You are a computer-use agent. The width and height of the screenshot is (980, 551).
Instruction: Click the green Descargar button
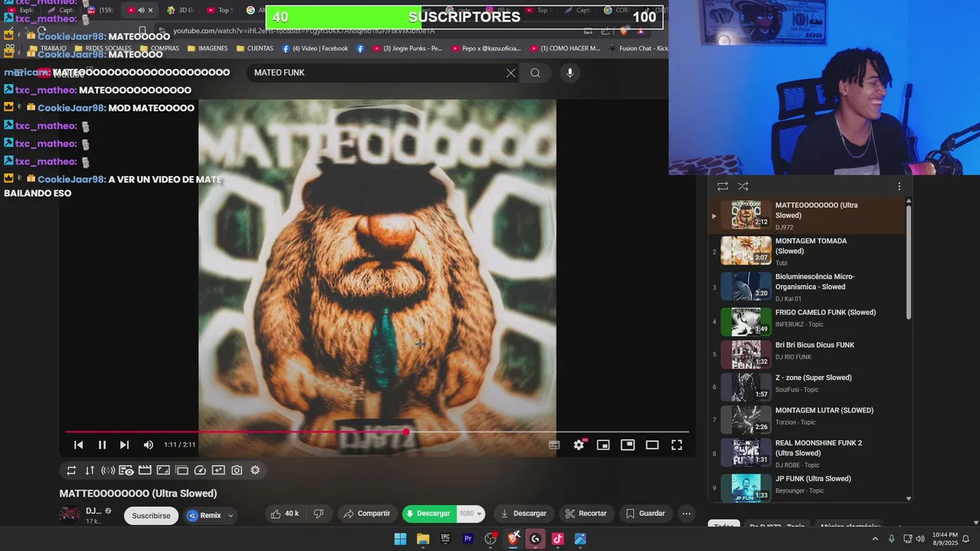pyautogui.click(x=429, y=514)
